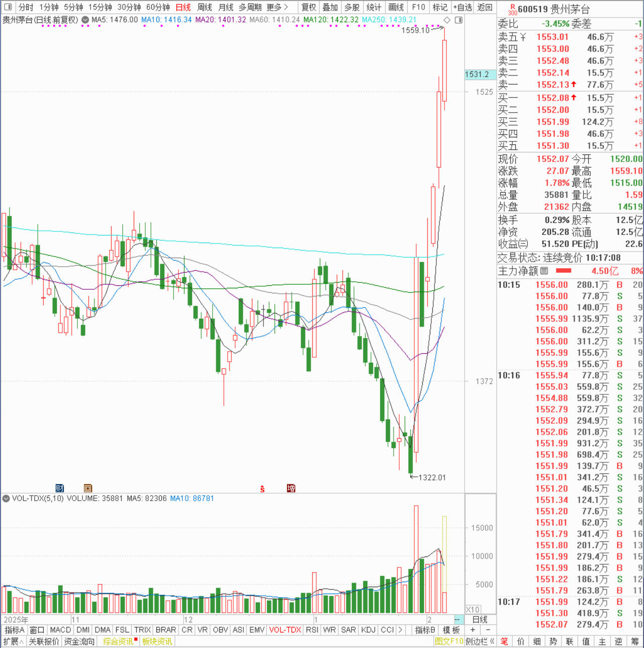Open the VOL-TDX indicator dropdown arrow
This screenshot has width=644, height=648.
pyautogui.click(x=6, y=499)
